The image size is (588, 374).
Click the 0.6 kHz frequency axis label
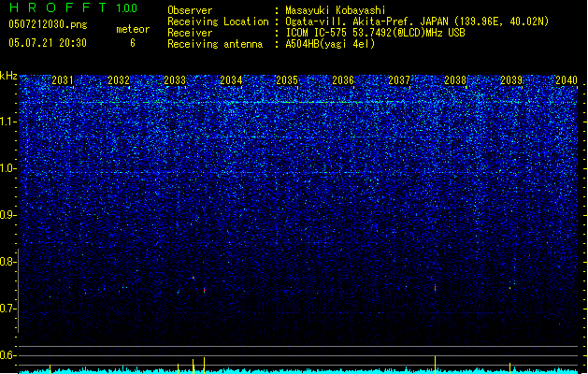click(8, 355)
